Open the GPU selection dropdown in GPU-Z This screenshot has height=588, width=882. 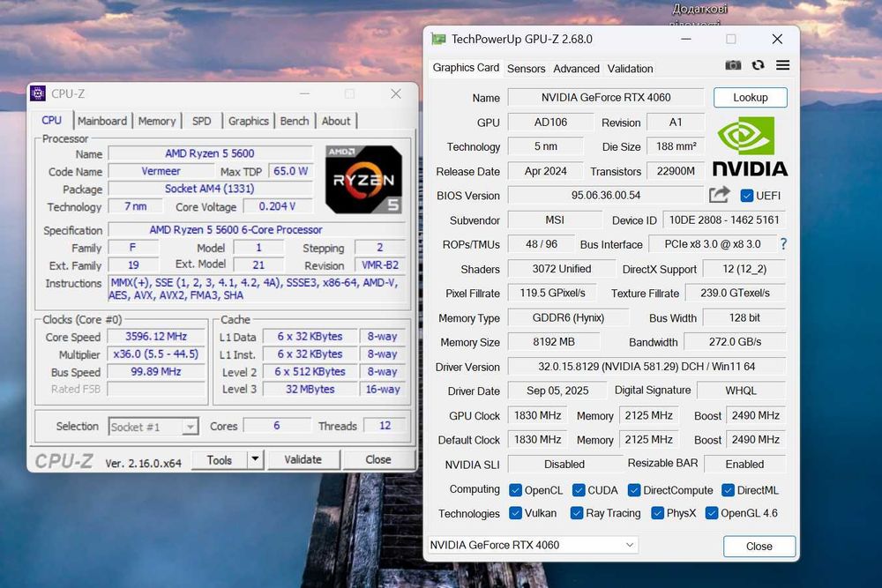tap(534, 545)
